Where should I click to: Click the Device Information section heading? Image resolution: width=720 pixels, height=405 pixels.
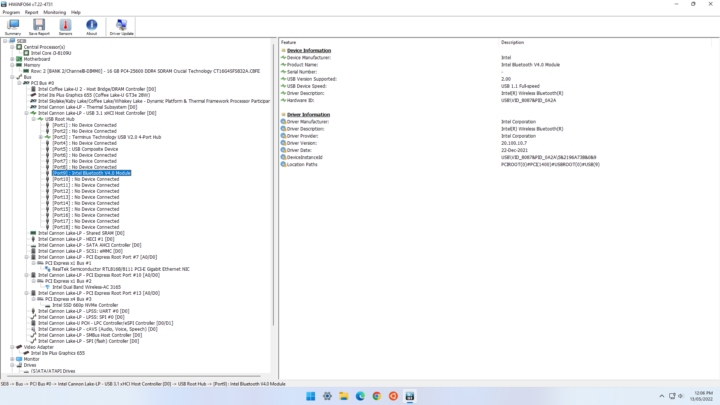click(x=309, y=51)
